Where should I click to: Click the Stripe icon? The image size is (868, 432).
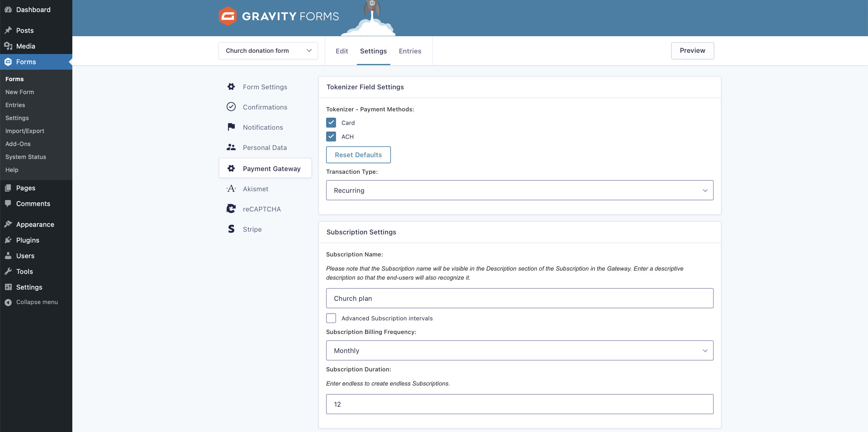tap(231, 229)
